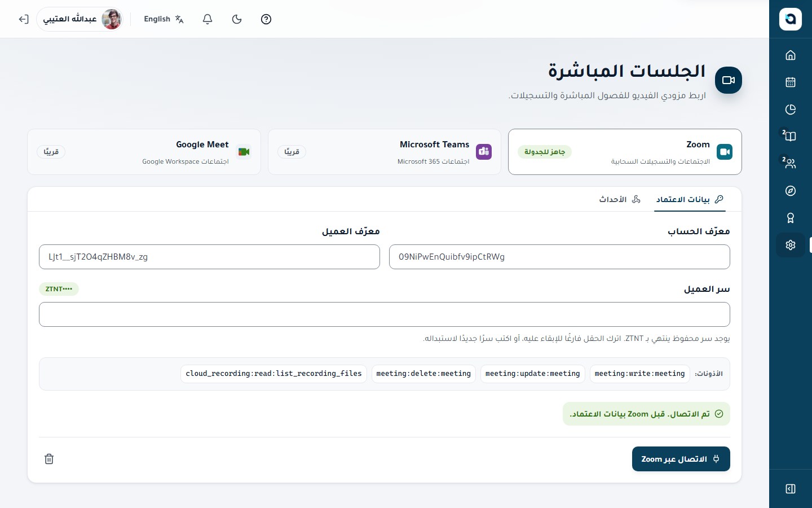Click the app logo at sidebar top
812x508 pixels.
(x=791, y=19)
